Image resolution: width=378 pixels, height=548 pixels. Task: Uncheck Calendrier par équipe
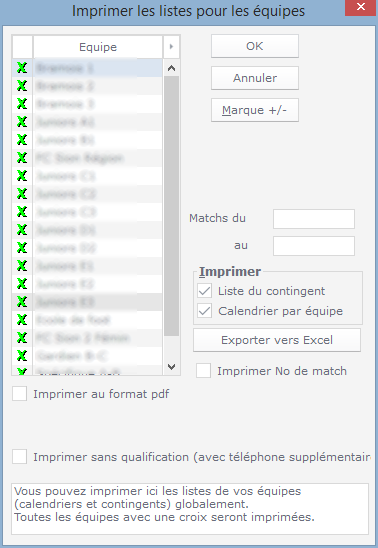tap(205, 311)
